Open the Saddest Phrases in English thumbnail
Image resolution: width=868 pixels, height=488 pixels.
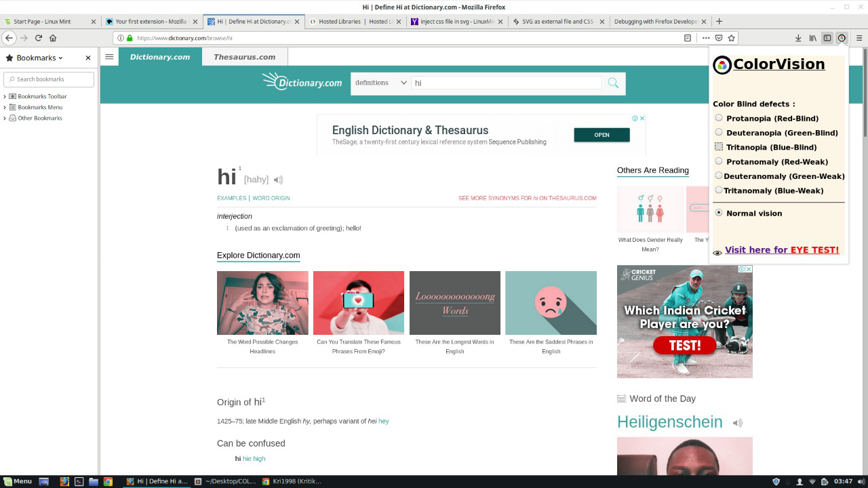tap(551, 303)
